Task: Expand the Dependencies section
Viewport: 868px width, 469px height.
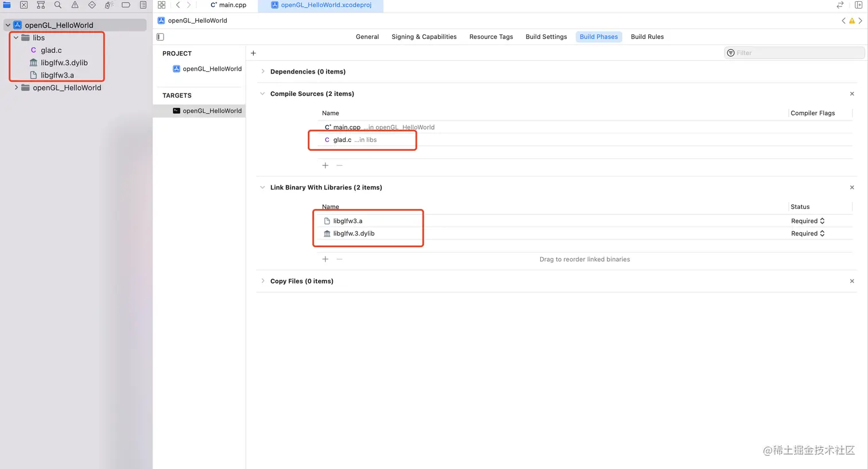Action: click(263, 71)
